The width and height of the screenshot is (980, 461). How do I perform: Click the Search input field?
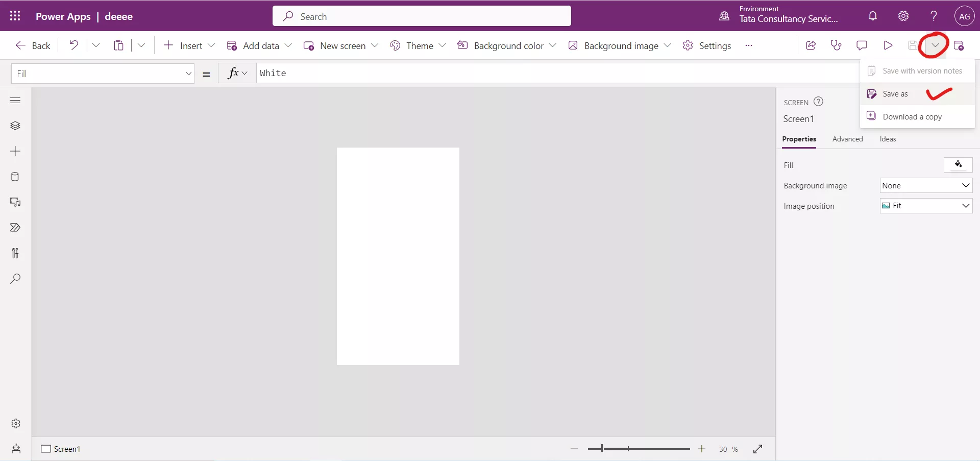[422, 16]
